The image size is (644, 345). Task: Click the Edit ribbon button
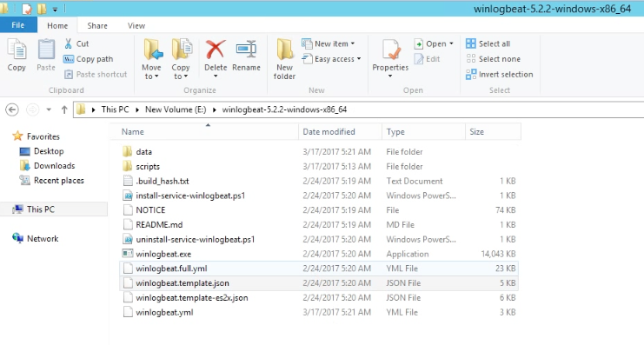pos(427,59)
